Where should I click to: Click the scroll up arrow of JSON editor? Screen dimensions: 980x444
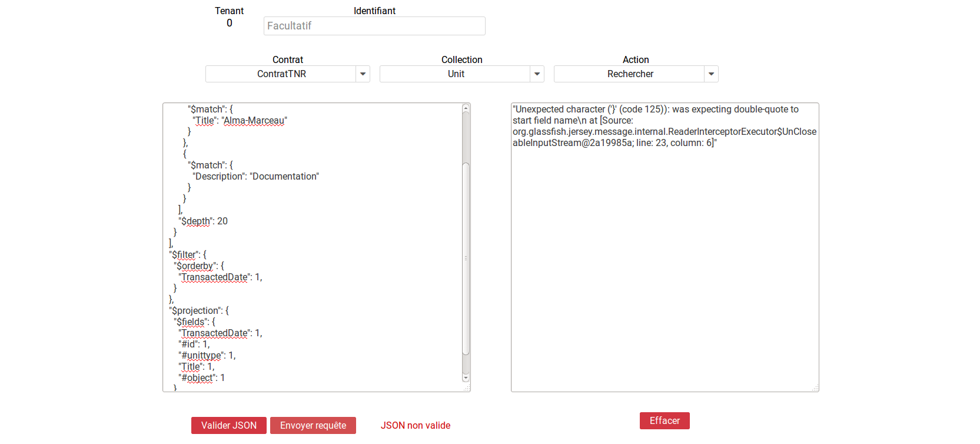[x=466, y=108]
